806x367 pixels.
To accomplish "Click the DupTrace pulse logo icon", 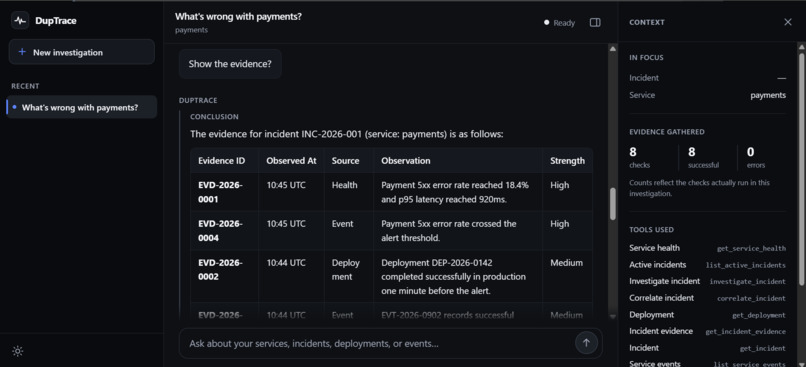I will pyautogui.click(x=20, y=21).
